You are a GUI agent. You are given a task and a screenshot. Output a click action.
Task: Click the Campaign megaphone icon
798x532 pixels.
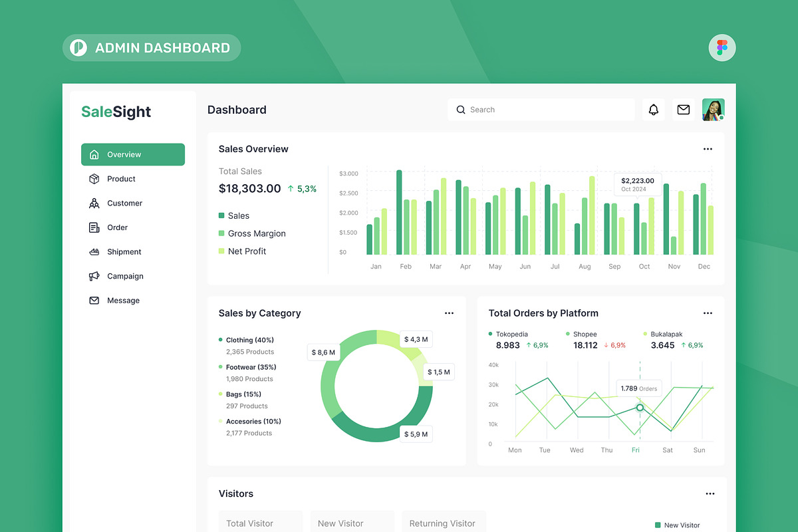click(94, 276)
